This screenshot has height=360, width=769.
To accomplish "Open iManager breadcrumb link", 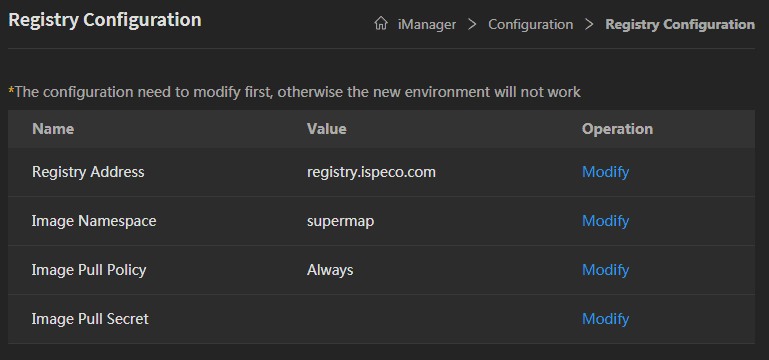I will tap(427, 24).
